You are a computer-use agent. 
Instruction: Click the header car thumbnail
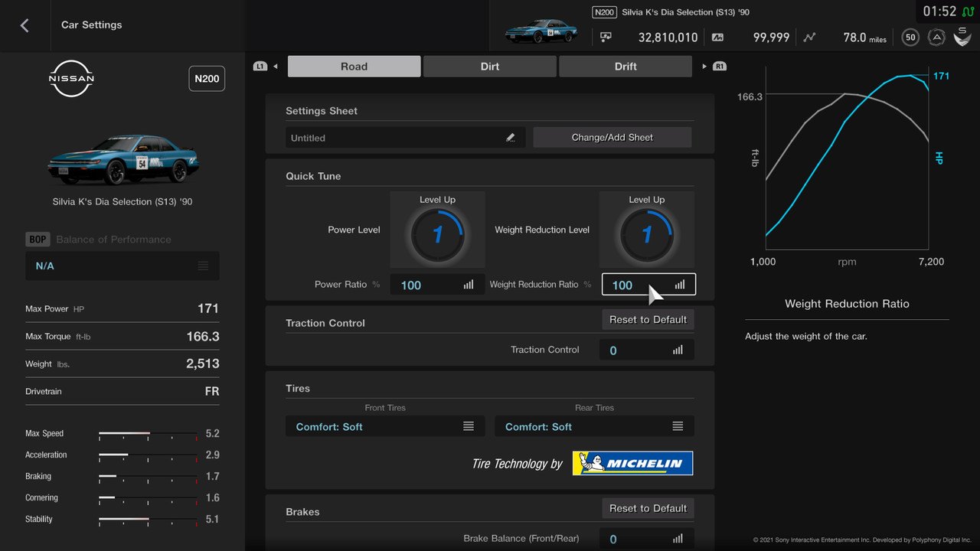coord(541,32)
